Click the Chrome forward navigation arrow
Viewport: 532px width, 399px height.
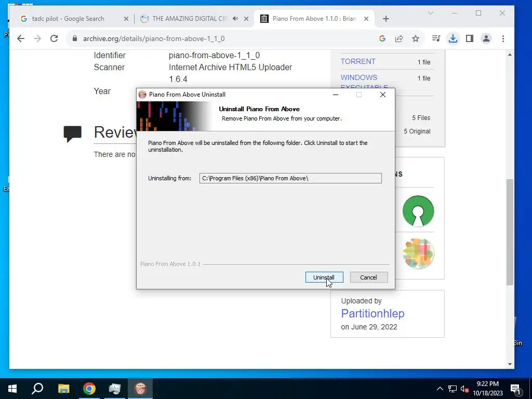pyautogui.click(x=37, y=38)
